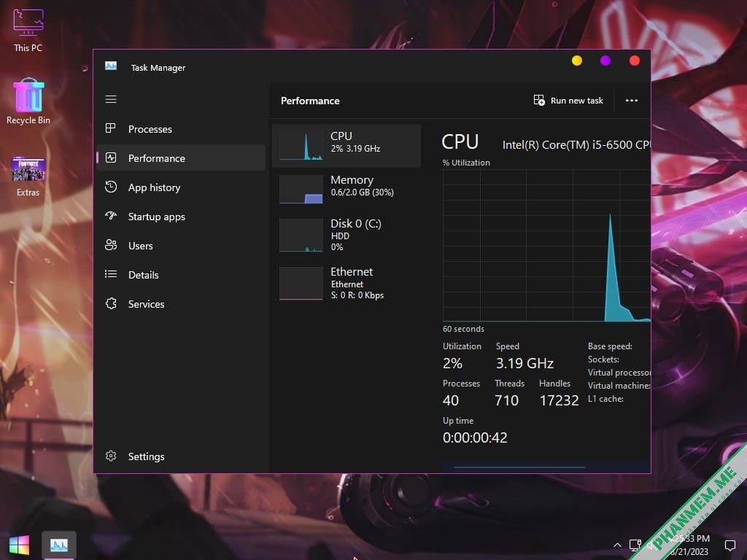Click the 2% utilization value
The height and width of the screenshot is (560, 747).
pyautogui.click(x=452, y=363)
